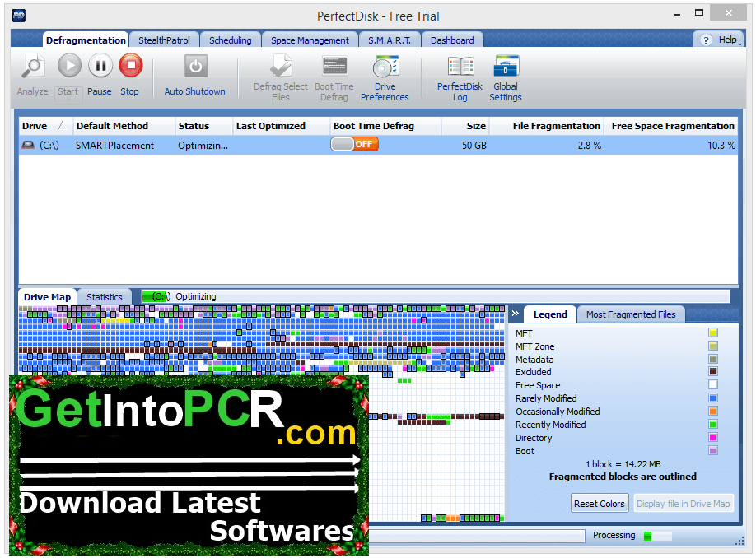
Task: Click the Free Space white swatch
Action: coord(713,384)
